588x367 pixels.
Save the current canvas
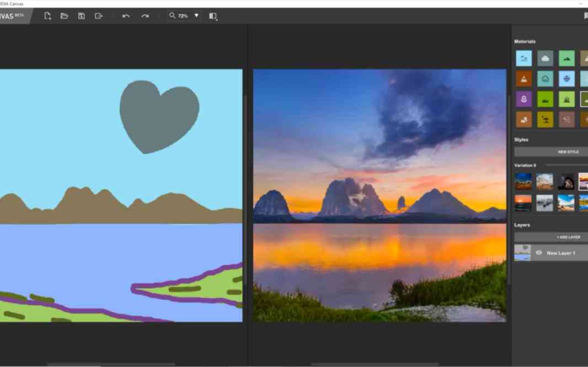click(x=82, y=16)
